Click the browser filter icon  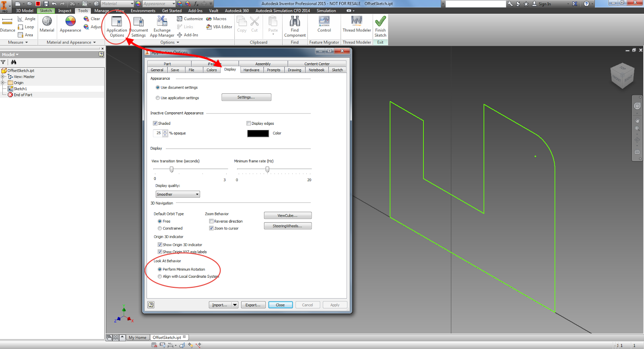click(3, 62)
